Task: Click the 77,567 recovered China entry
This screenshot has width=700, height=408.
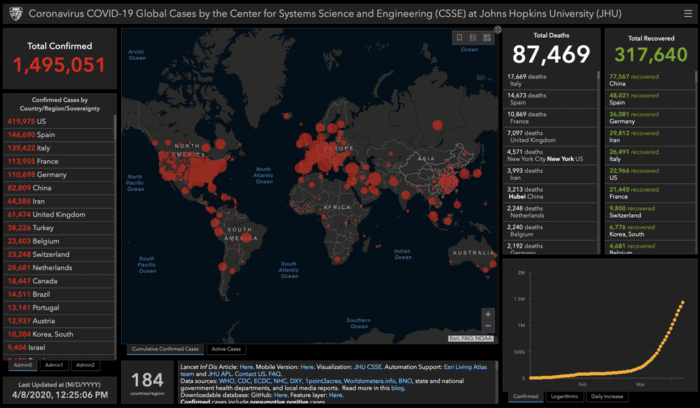Action: tap(650, 80)
